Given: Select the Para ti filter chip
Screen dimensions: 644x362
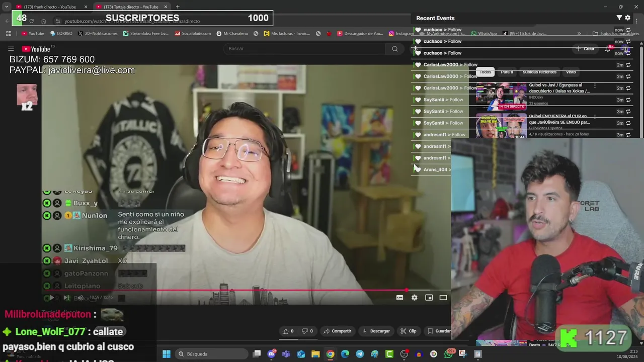Looking at the screenshot, I should coord(507,72).
